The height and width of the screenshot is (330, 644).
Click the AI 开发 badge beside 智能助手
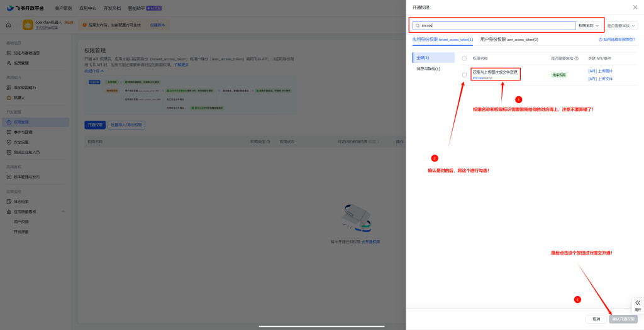(154, 8)
